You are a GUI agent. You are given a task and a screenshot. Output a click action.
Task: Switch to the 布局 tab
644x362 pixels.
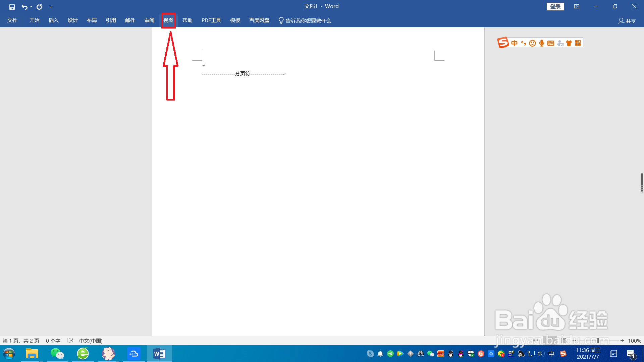[x=92, y=20]
